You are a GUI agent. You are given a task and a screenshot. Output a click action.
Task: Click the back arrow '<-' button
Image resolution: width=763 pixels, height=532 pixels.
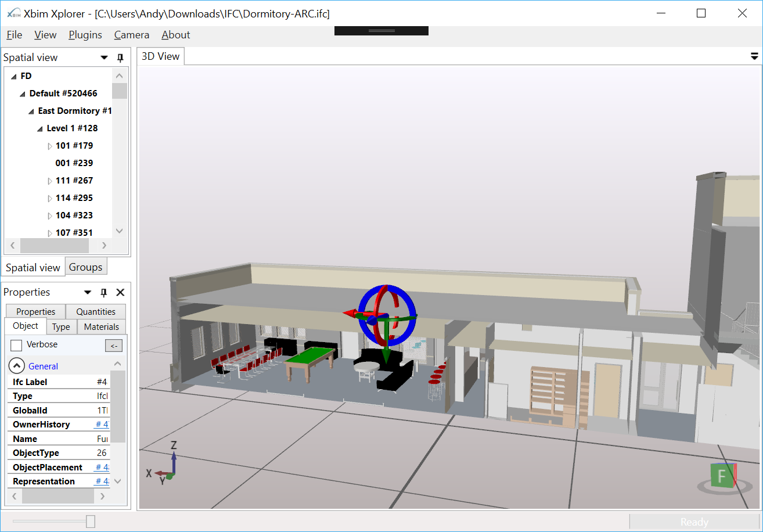point(114,346)
